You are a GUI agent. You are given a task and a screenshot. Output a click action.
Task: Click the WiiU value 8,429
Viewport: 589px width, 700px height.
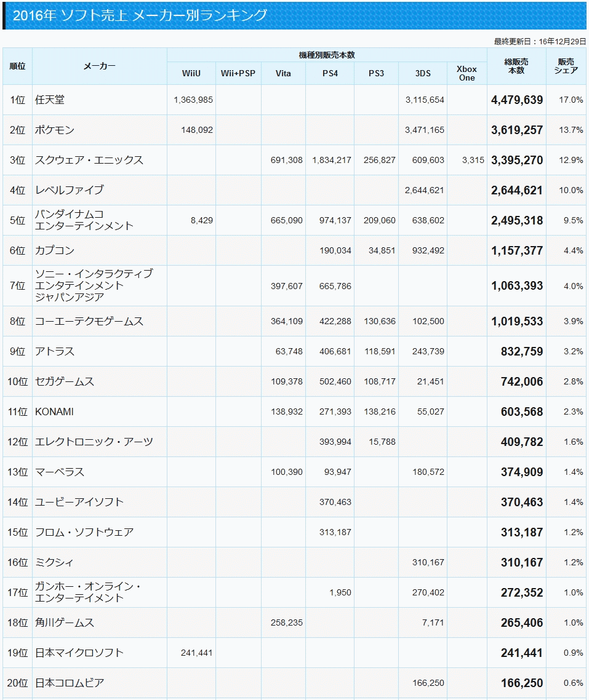coord(202,221)
